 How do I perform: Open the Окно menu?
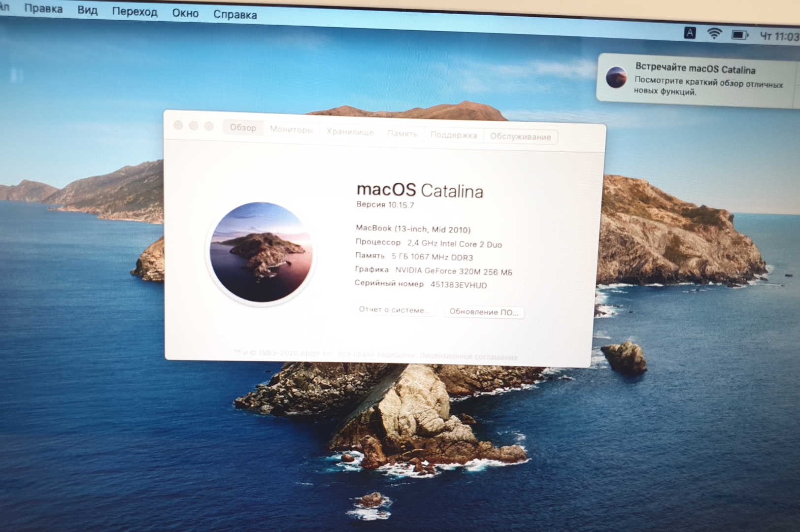185,13
